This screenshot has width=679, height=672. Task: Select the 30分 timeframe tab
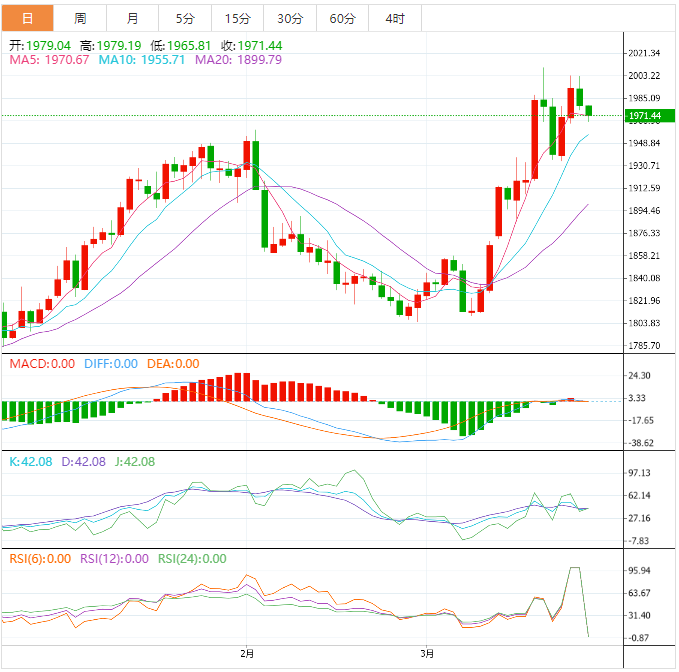coord(290,19)
